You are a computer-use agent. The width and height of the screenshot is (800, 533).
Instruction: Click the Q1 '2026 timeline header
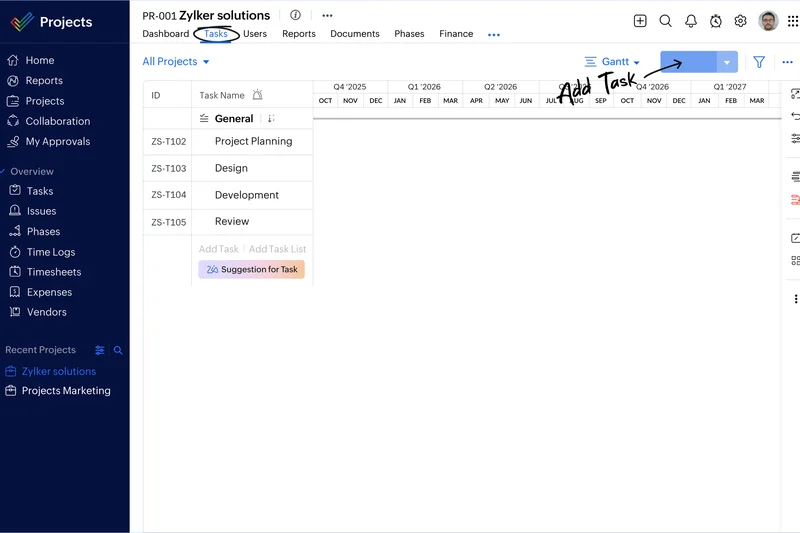coord(424,87)
